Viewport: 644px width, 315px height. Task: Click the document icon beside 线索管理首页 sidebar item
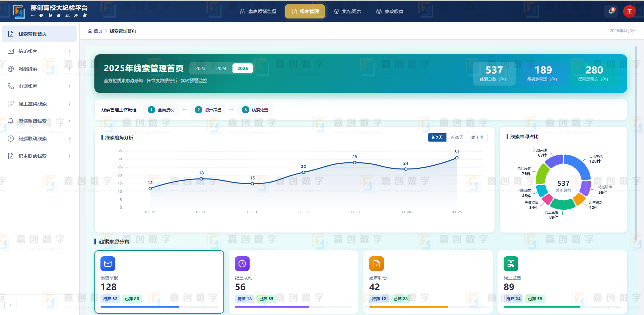pos(11,34)
